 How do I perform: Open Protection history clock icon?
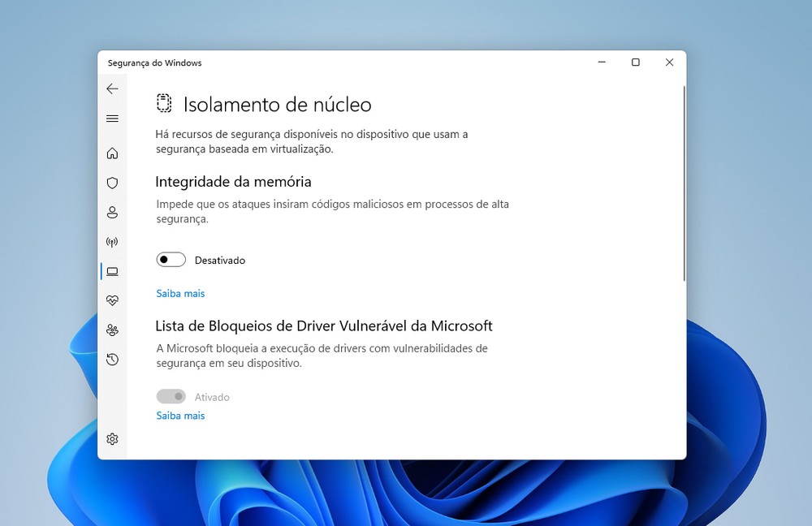[112, 360]
